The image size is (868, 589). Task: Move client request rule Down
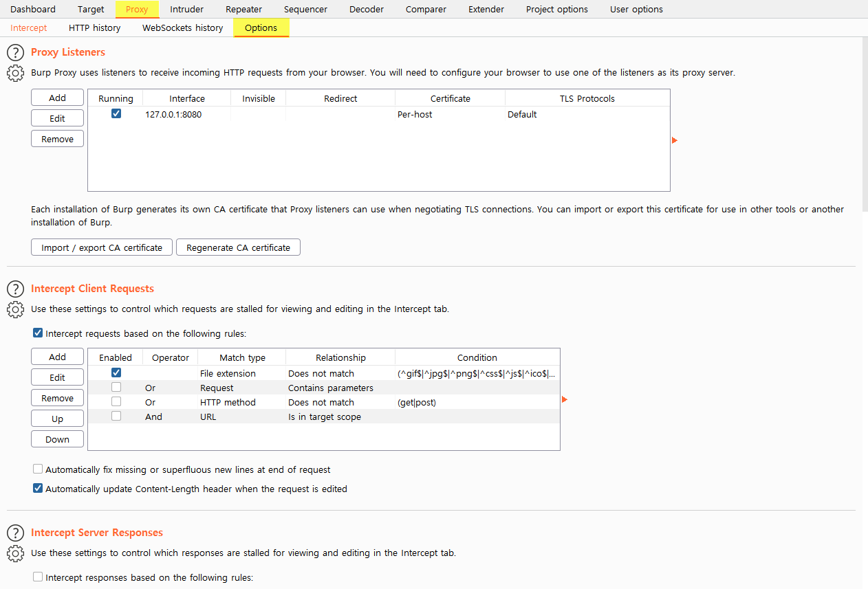pyautogui.click(x=58, y=439)
